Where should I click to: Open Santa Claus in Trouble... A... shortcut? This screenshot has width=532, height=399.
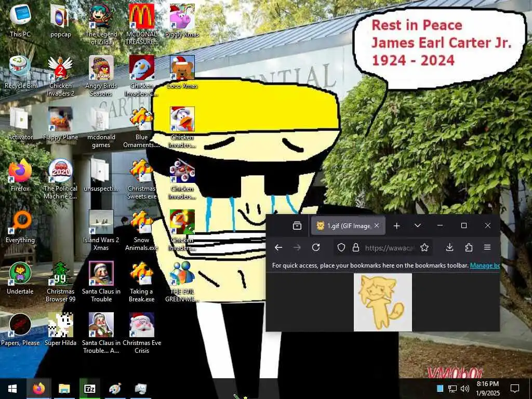tap(101, 333)
